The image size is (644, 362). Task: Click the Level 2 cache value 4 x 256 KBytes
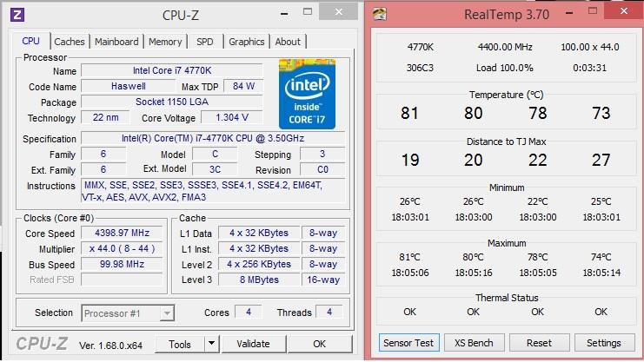[259, 264]
